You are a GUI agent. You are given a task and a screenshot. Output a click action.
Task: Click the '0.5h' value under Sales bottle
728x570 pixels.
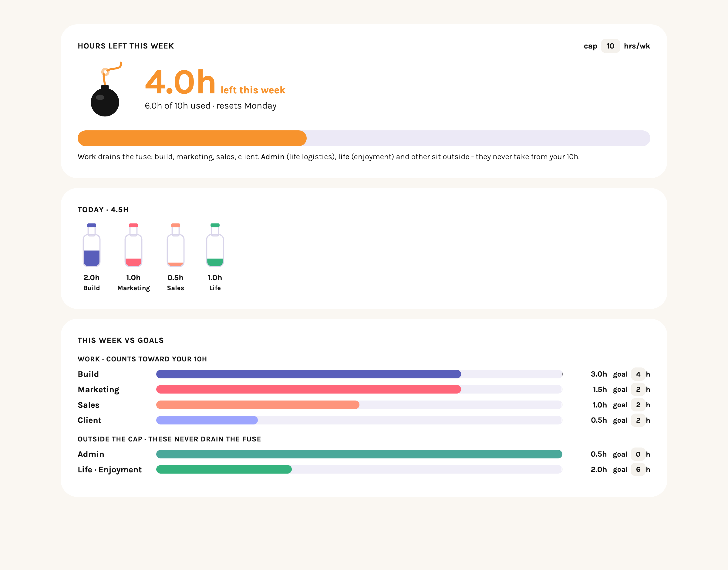click(x=176, y=278)
